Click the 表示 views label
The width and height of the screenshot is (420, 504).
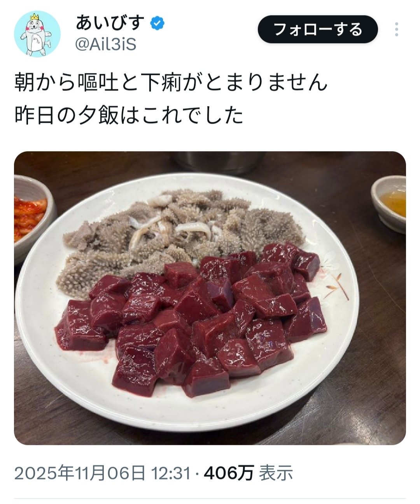point(276,473)
